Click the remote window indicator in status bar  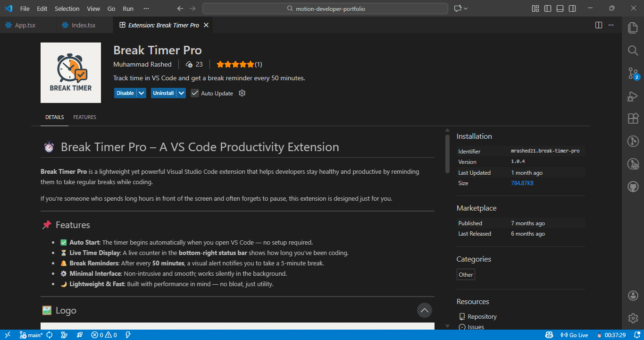[x=8, y=335]
